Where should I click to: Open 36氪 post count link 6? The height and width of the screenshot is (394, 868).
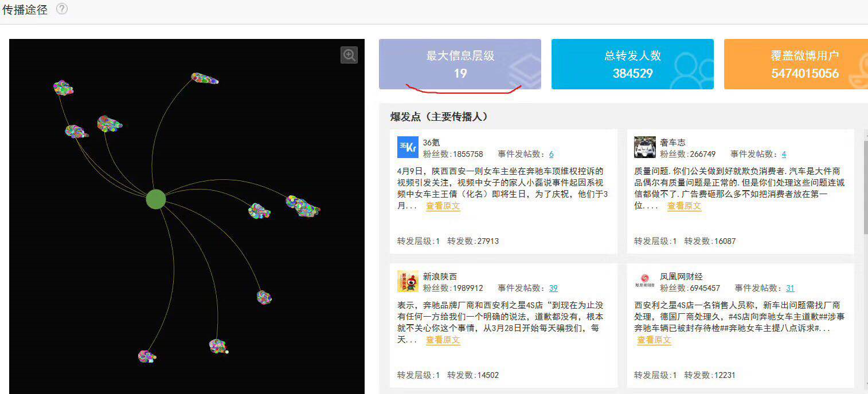(551, 154)
